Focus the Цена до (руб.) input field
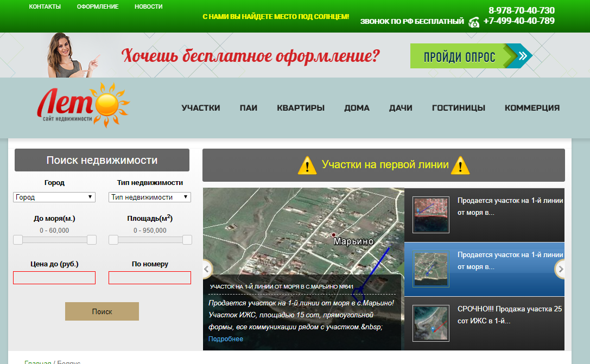The height and width of the screenshot is (364, 590). tap(54, 278)
